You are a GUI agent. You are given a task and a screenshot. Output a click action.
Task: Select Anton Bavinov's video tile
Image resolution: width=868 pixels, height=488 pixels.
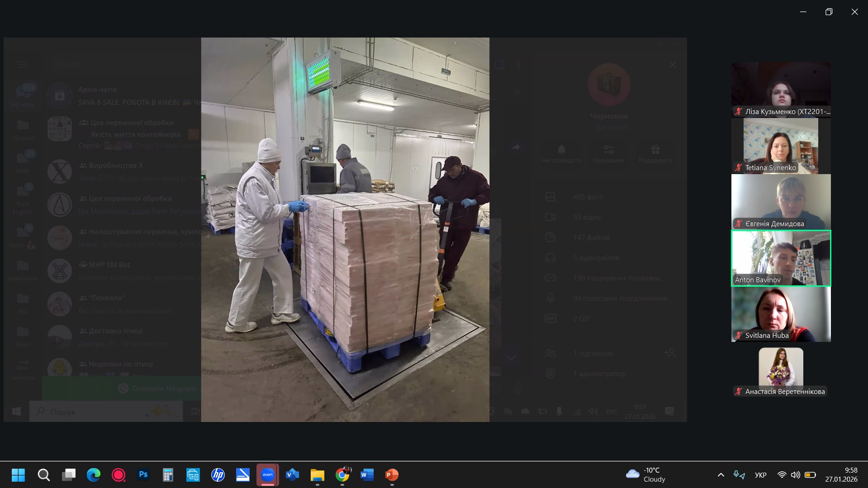click(x=781, y=258)
